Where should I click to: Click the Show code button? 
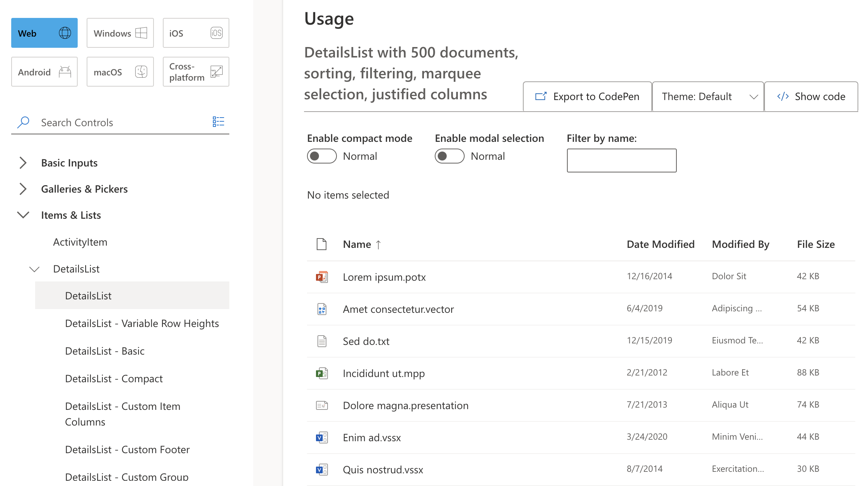point(811,97)
